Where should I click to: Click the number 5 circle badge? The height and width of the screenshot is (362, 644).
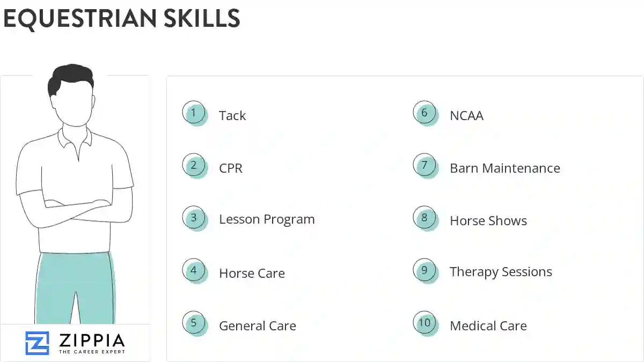tap(194, 323)
